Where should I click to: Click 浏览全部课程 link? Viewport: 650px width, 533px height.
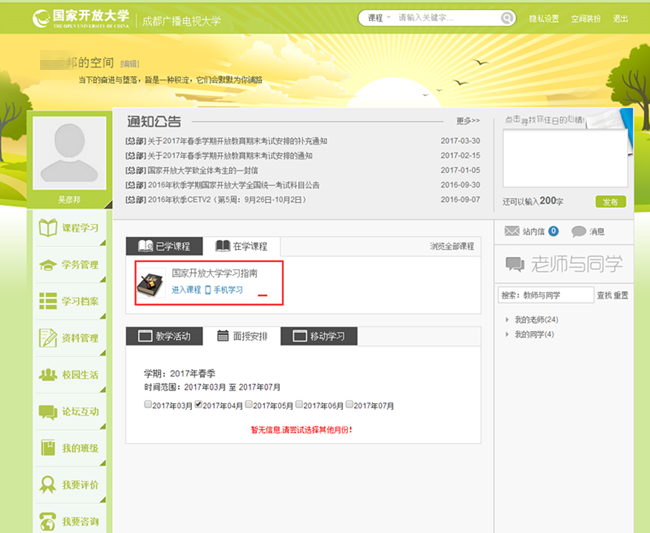pos(452,246)
